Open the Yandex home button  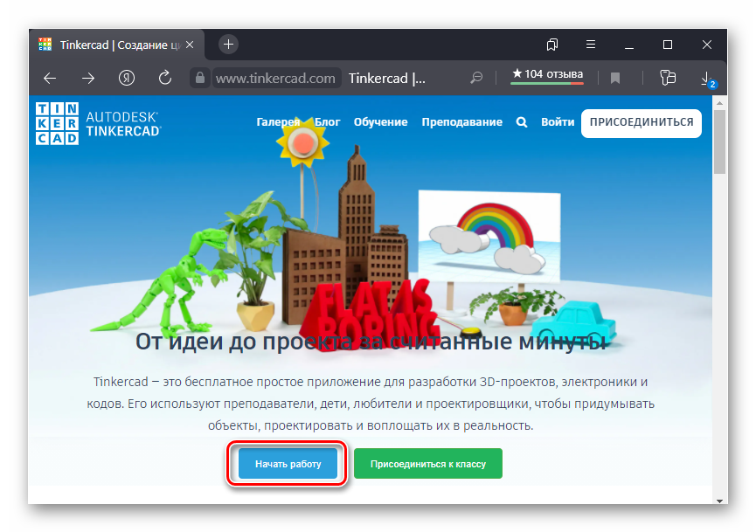tap(127, 78)
